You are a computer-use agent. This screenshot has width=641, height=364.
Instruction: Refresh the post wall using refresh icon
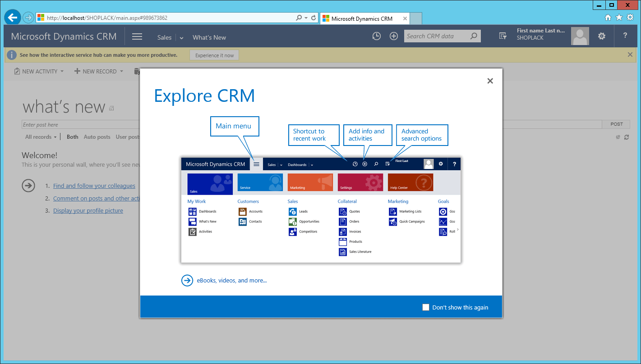(627, 137)
